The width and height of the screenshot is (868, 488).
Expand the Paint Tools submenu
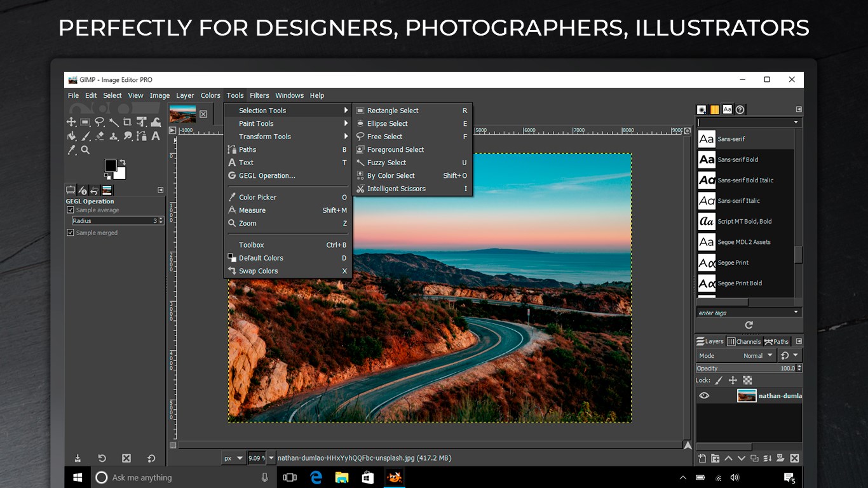[x=288, y=123]
